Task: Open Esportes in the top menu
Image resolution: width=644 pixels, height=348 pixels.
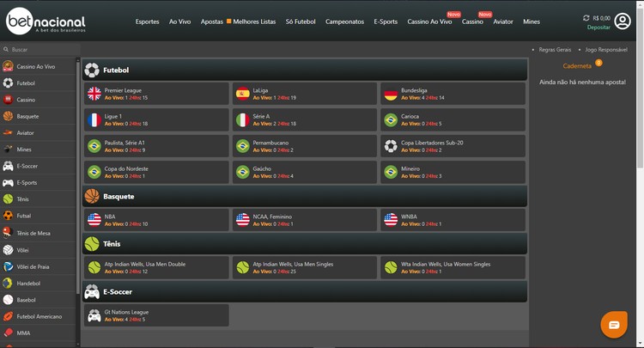Action: (147, 21)
